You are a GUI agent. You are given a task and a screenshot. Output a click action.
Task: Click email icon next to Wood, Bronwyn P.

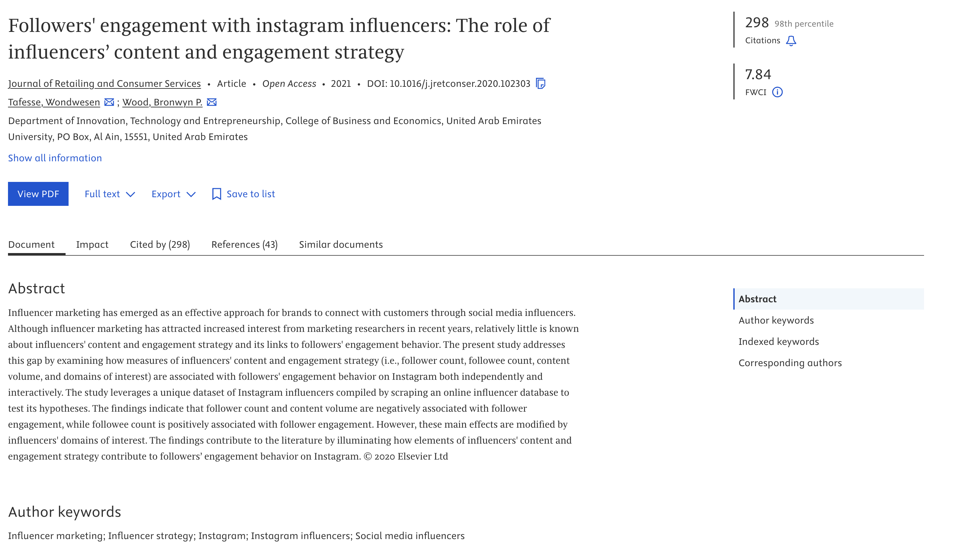pos(211,102)
